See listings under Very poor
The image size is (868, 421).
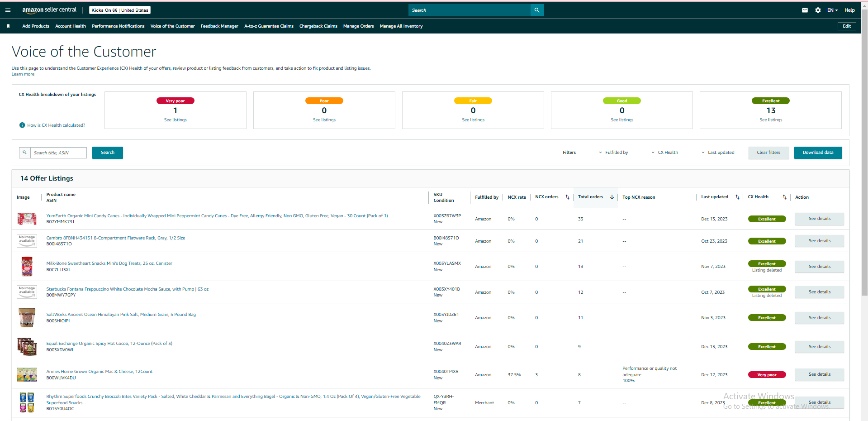(175, 120)
